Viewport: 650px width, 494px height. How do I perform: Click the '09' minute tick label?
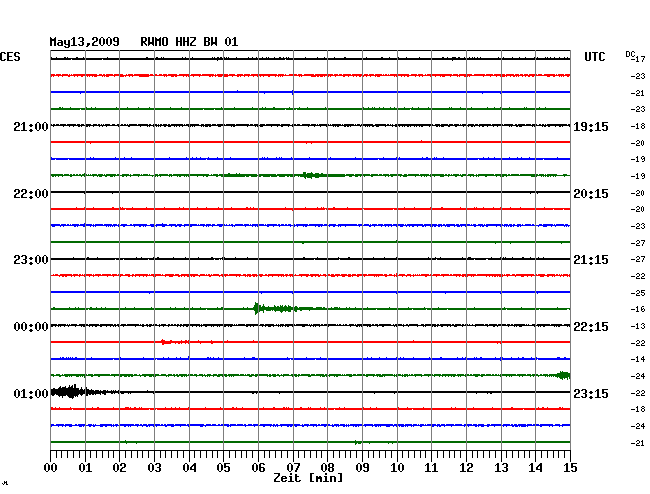(x=362, y=468)
